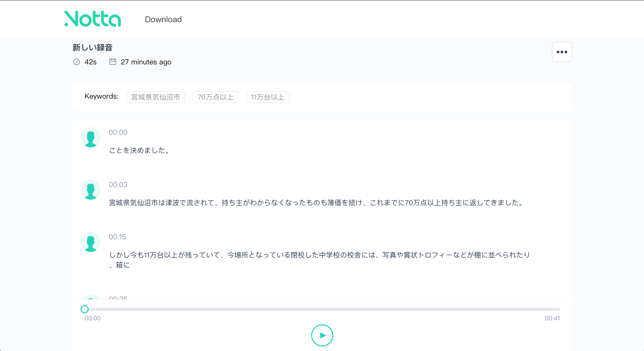The image size is (644, 351).
Task: Click the audio progress slider handle
Action: (85, 309)
